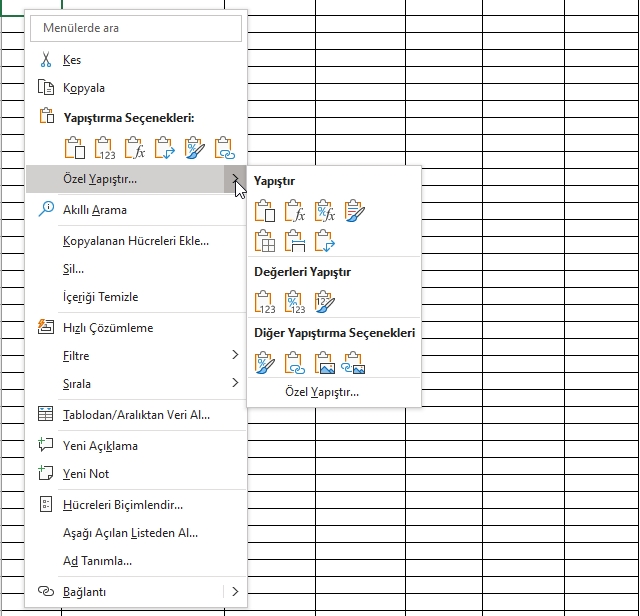Expand the Filtre submenu arrow

pyautogui.click(x=235, y=355)
